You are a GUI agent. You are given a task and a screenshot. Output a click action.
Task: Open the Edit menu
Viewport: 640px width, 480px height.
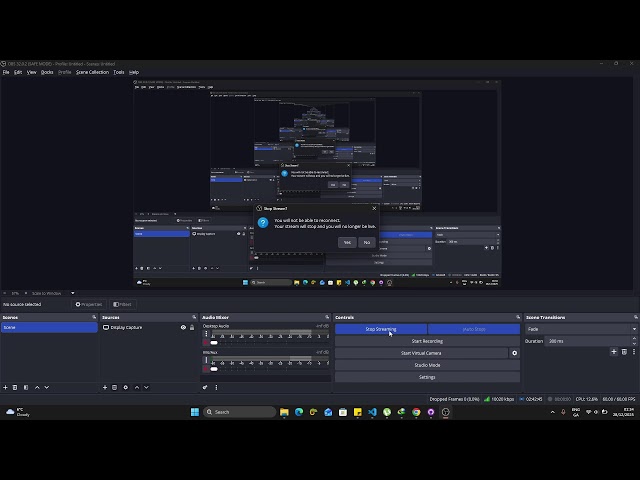click(18, 72)
